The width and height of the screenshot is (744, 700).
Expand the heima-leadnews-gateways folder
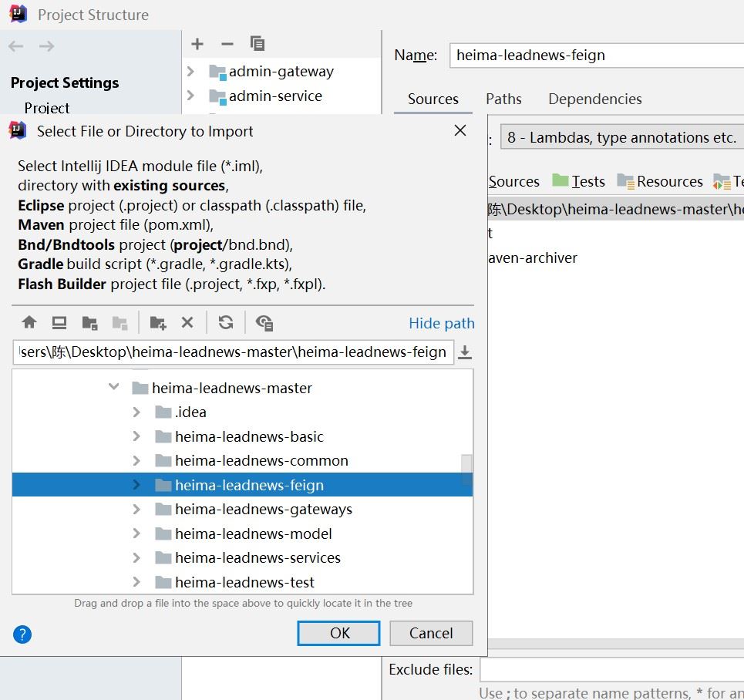[x=136, y=510]
